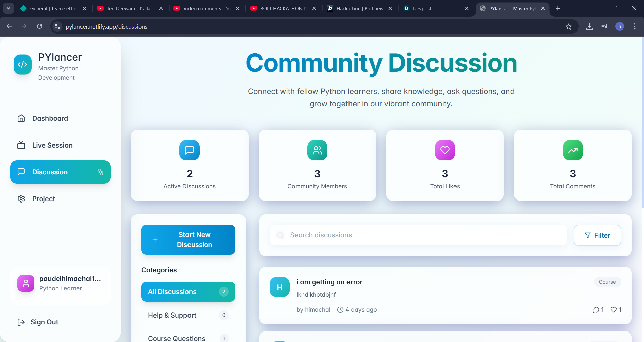Bookmark this page with the star icon

[x=569, y=26]
